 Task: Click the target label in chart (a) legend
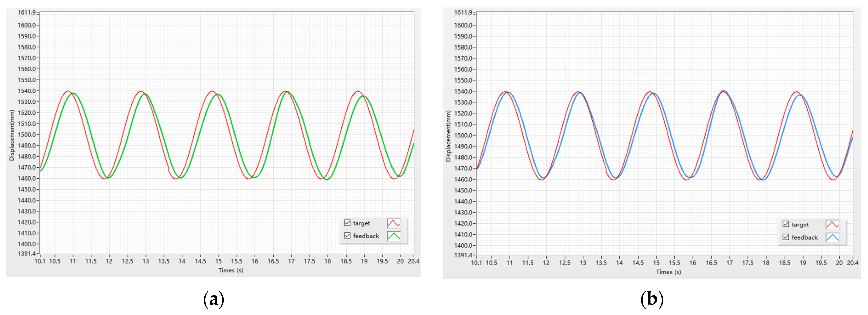(361, 223)
